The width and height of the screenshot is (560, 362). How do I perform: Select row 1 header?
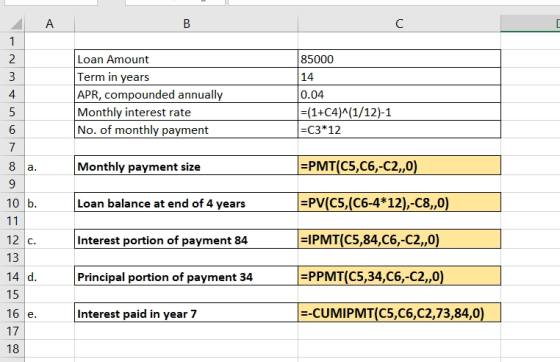pos(12,41)
